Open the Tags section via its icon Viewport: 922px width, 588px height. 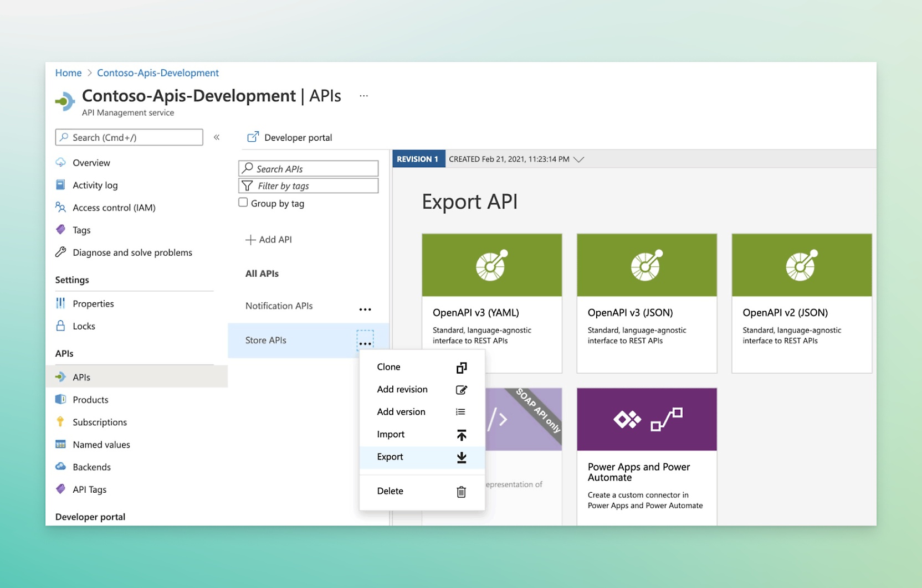pyautogui.click(x=60, y=230)
